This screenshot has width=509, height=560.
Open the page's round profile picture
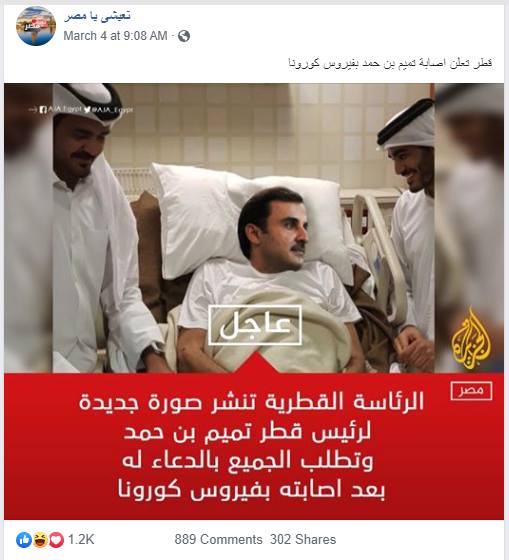click(x=36, y=26)
